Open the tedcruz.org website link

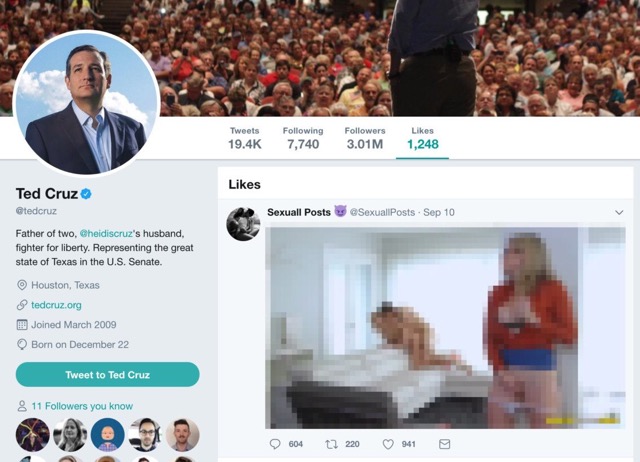tap(56, 305)
